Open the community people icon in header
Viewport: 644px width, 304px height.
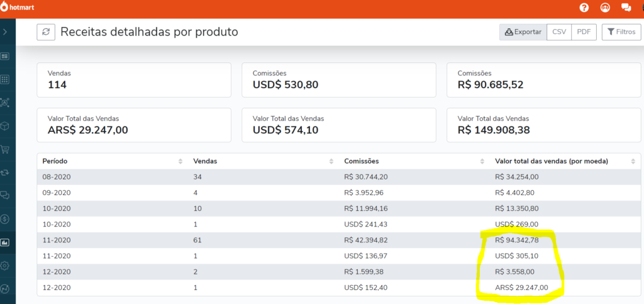pos(605,8)
